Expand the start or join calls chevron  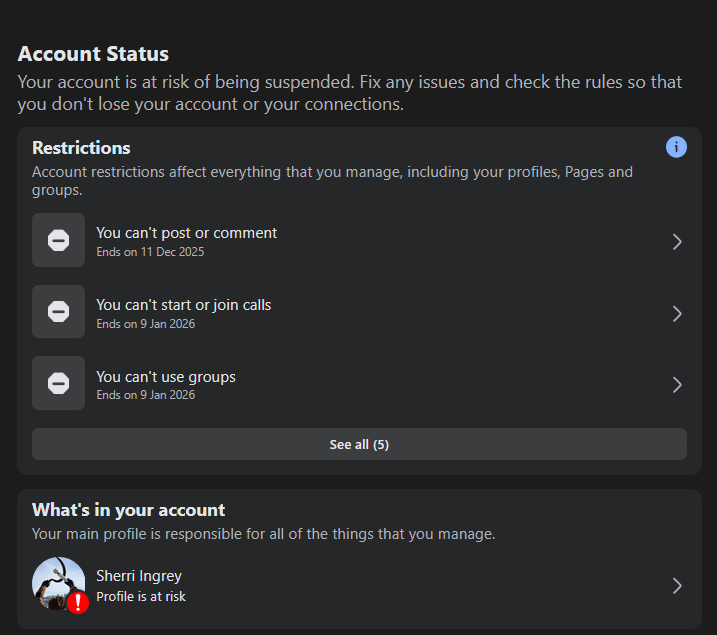[677, 313]
